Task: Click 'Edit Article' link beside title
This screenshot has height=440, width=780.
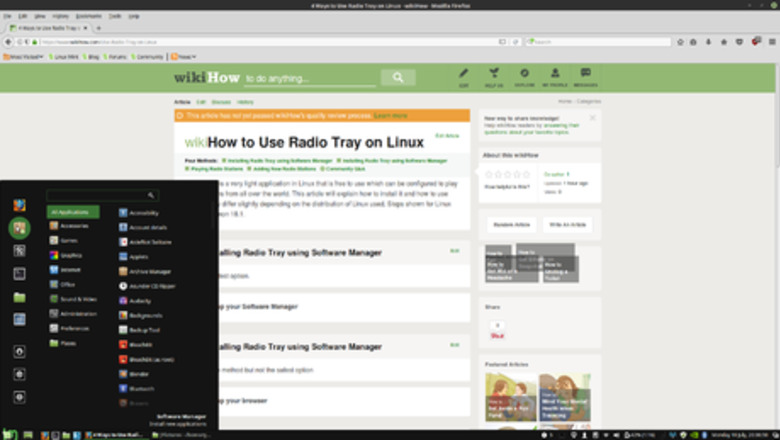Action: click(x=447, y=136)
